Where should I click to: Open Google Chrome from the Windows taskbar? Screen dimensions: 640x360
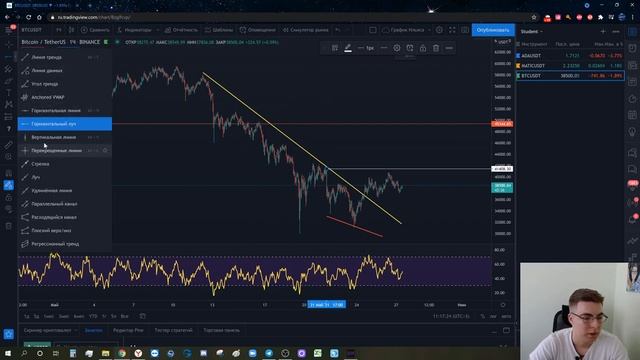click(x=122, y=353)
